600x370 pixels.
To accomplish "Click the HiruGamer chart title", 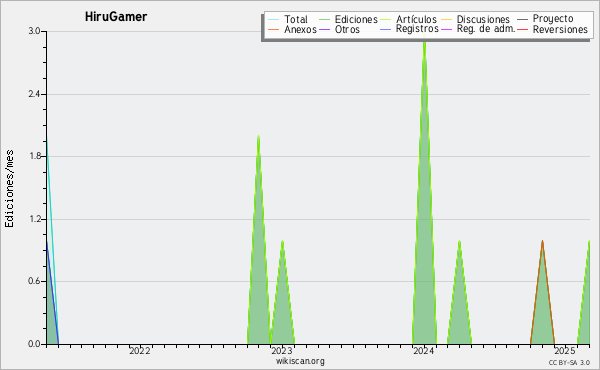I will 116,17.
